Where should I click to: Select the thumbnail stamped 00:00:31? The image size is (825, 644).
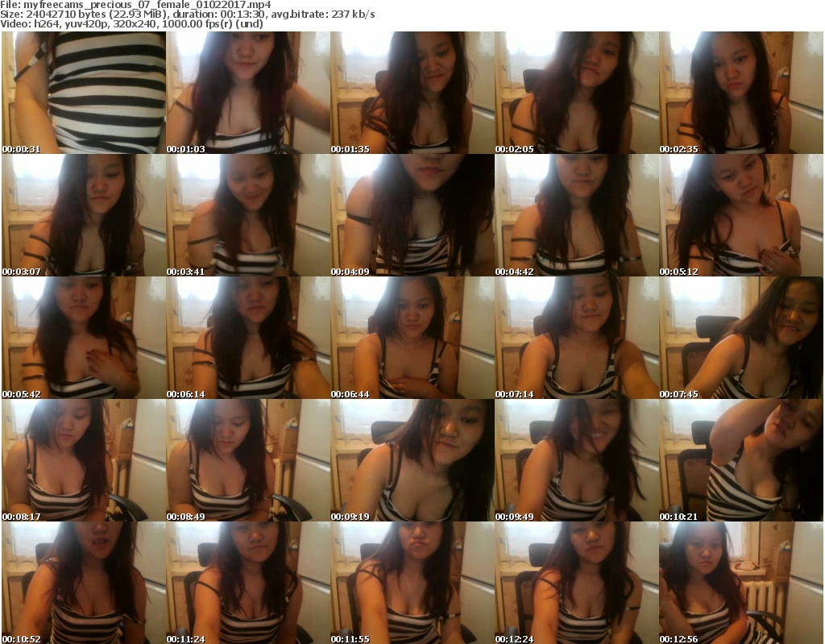click(84, 93)
